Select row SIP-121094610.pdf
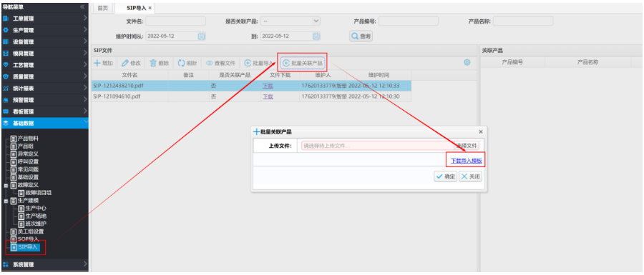Image resolution: width=644 pixels, height=275 pixels. [251, 96]
